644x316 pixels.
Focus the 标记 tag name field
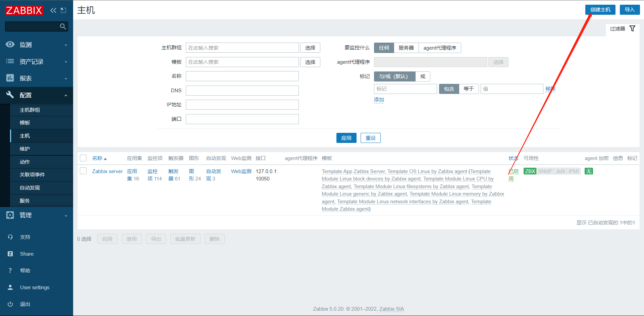[x=406, y=89]
